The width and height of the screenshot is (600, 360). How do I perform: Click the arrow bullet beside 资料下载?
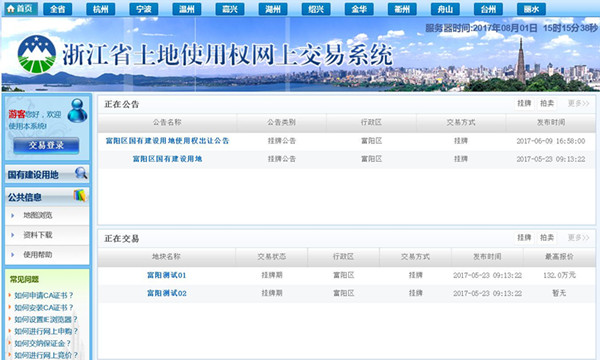[x=13, y=235]
